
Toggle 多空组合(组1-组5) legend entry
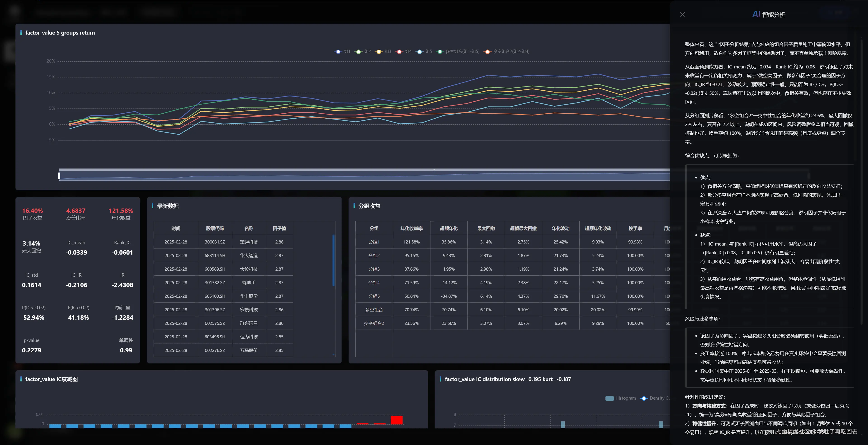point(440,52)
